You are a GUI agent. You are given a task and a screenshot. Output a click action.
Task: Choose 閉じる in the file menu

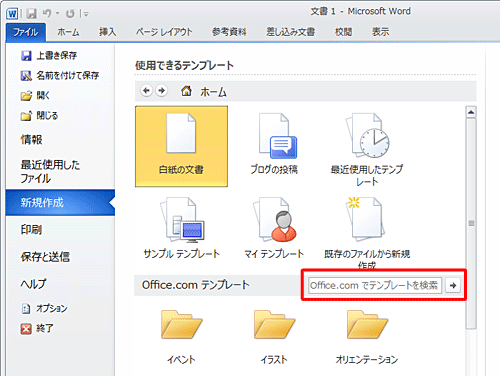[x=39, y=116]
